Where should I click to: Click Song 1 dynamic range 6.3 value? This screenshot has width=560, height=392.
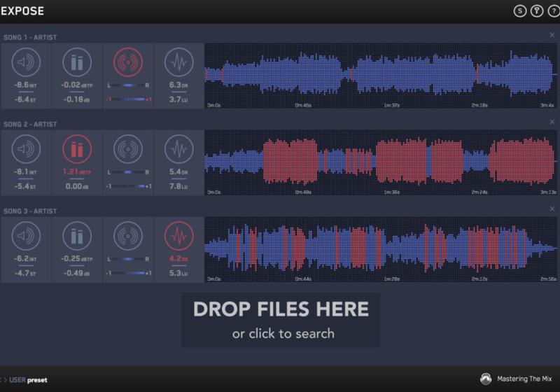click(178, 85)
